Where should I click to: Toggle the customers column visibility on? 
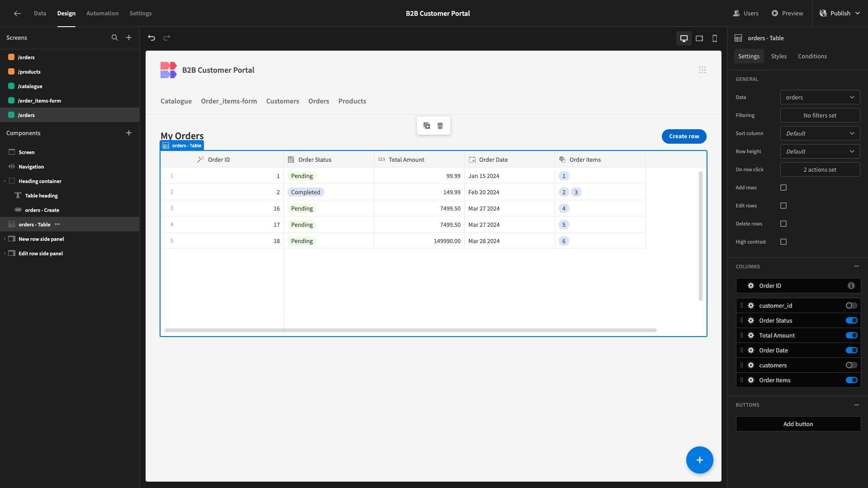pos(851,365)
